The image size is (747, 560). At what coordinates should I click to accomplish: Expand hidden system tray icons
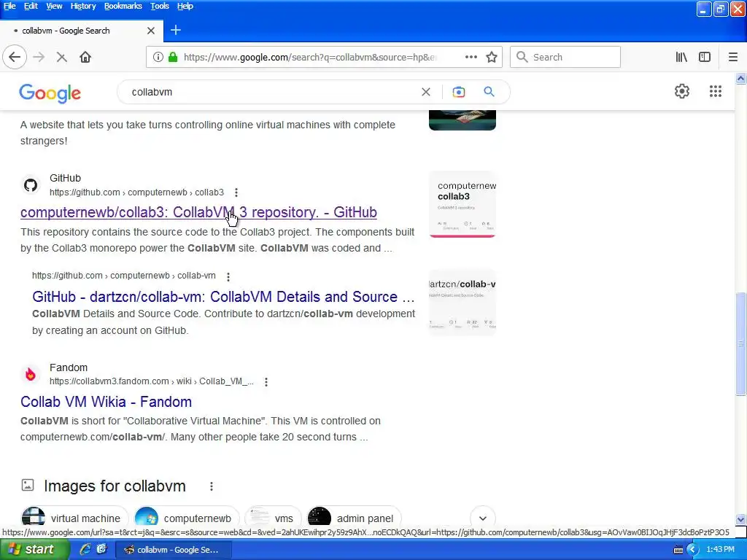[692, 550]
